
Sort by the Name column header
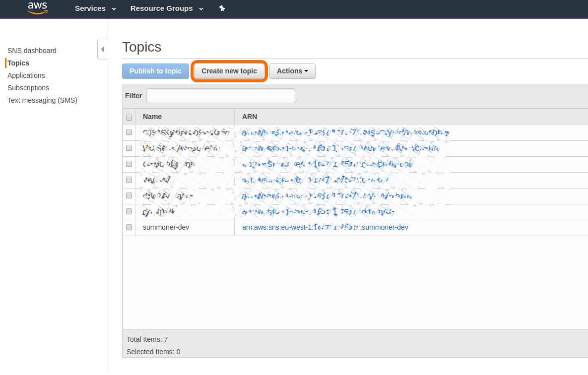click(x=152, y=117)
